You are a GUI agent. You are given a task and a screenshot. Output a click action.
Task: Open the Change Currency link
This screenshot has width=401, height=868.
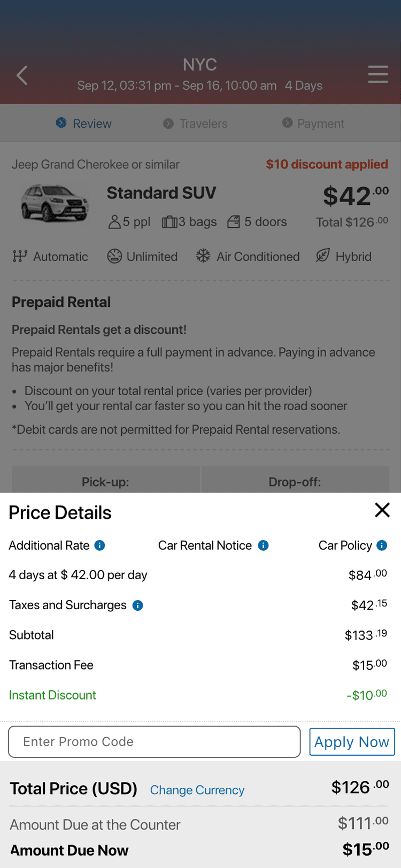197,790
